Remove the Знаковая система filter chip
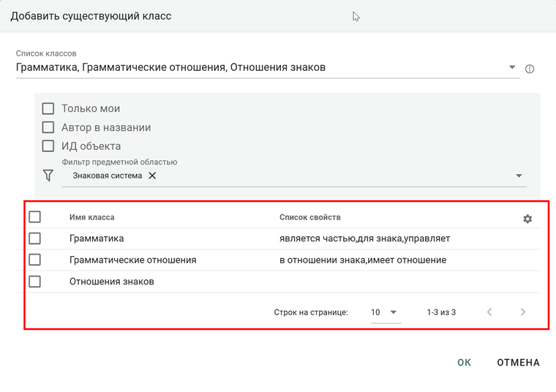556x392 pixels. (152, 176)
